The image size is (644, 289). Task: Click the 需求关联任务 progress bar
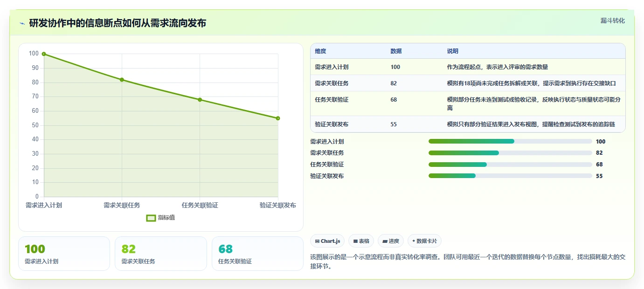[x=510, y=153]
